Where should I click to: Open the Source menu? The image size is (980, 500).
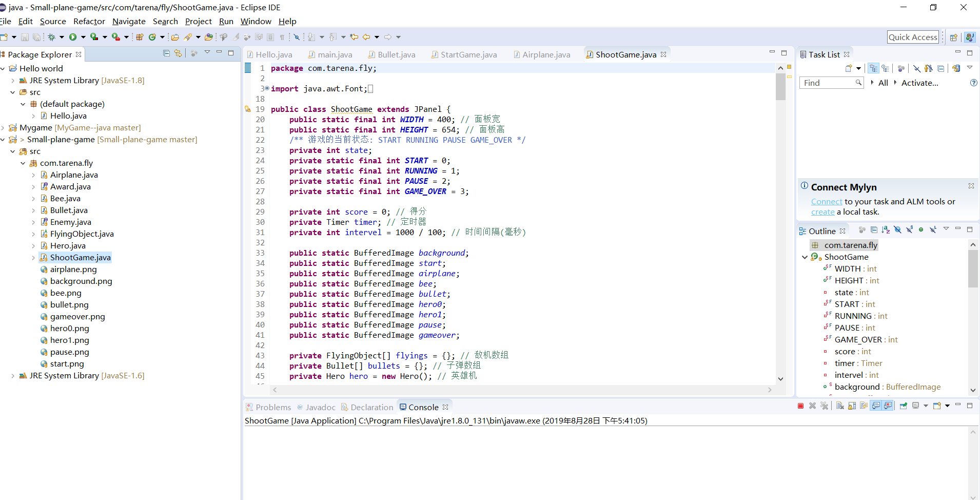pyautogui.click(x=53, y=22)
